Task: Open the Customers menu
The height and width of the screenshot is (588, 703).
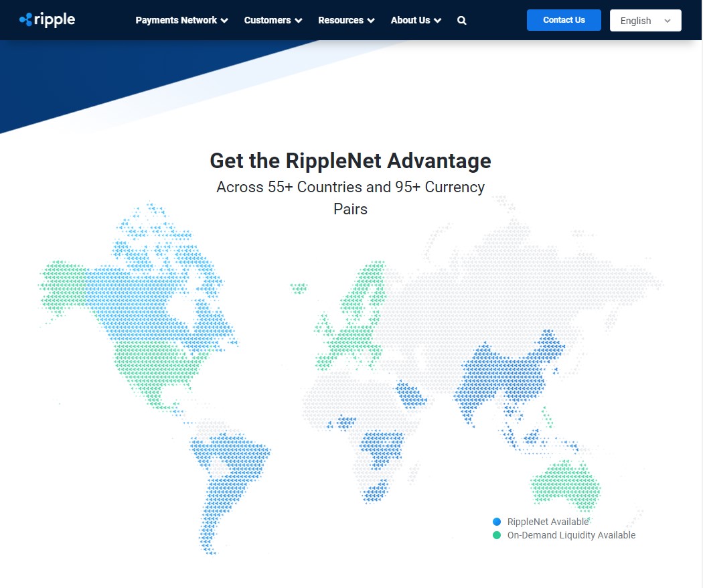Action: 267,20
